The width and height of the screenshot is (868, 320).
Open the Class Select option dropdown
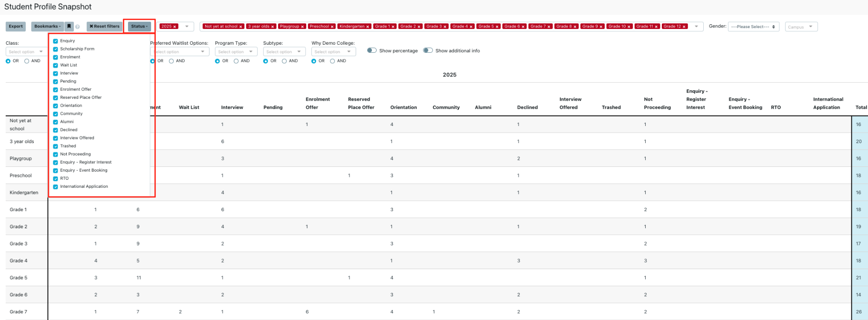click(x=26, y=51)
